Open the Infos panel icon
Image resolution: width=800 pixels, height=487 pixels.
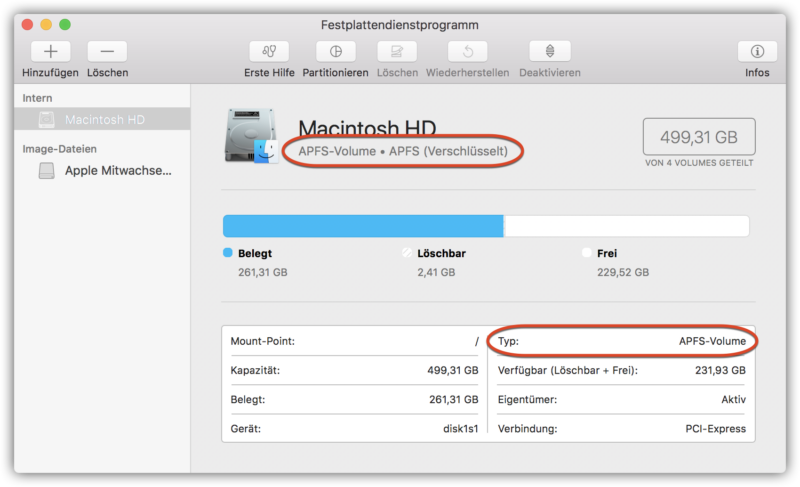tap(757, 52)
